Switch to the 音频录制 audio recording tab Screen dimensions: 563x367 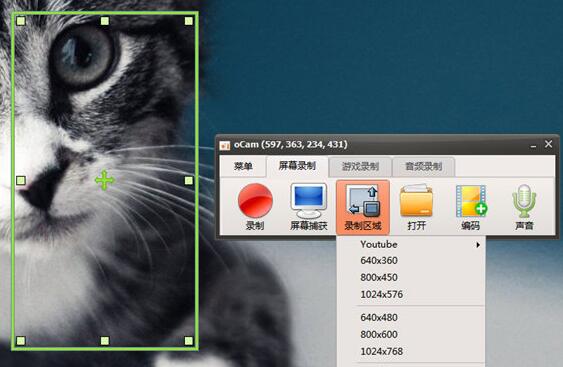click(x=424, y=166)
